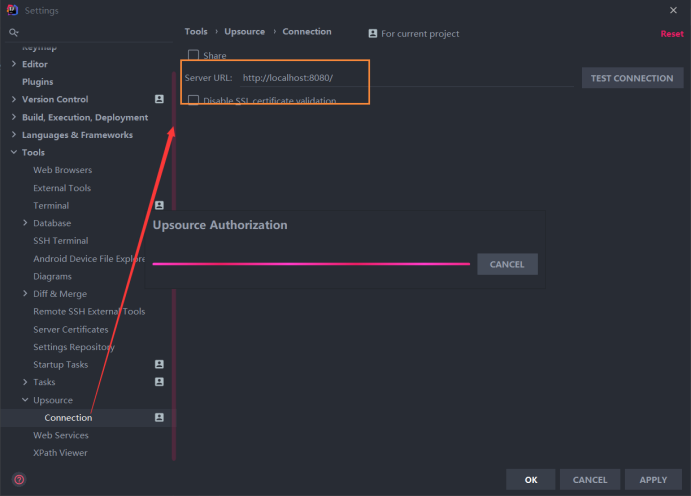Select the Terminal settings row

tap(86, 206)
